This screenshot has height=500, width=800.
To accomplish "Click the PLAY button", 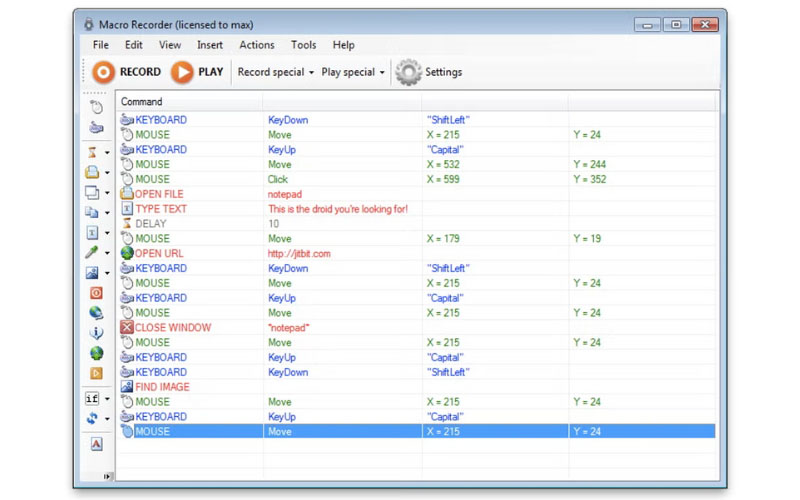I will coord(197,72).
